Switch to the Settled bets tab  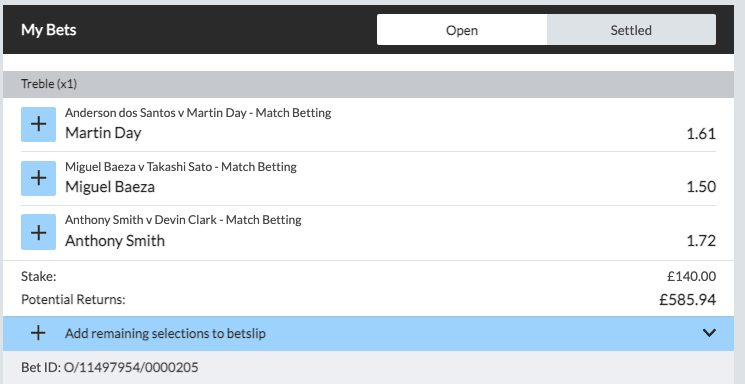tap(631, 30)
